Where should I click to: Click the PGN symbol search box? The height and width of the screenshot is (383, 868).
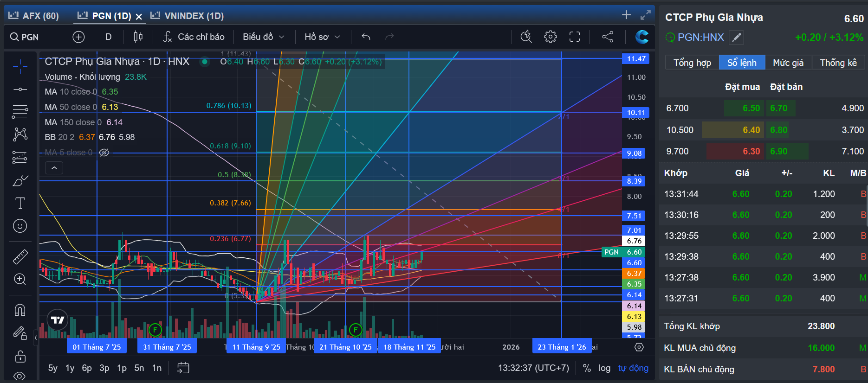25,37
